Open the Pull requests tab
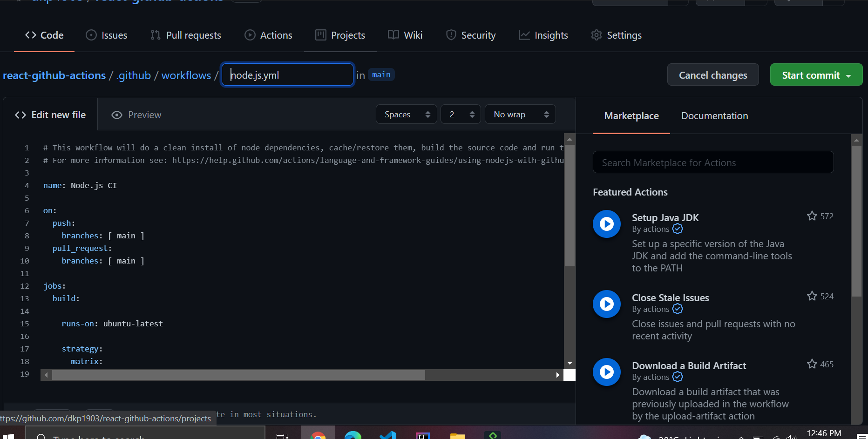This screenshot has width=868, height=439. click(x=186, y=35)
